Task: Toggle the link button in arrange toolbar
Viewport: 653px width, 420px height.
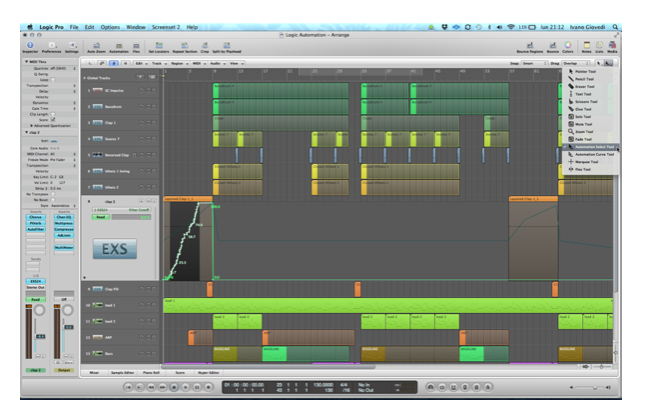Action: point(102,63)
